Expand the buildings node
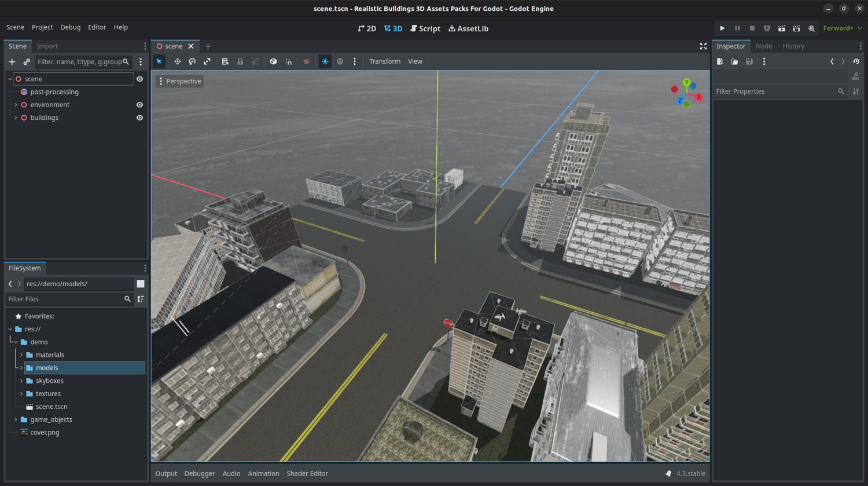 click(x=16, y=118)
